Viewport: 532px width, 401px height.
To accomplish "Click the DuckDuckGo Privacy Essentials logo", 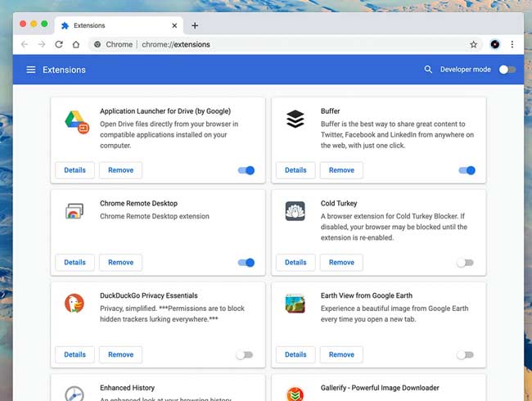I will (74, 304).
